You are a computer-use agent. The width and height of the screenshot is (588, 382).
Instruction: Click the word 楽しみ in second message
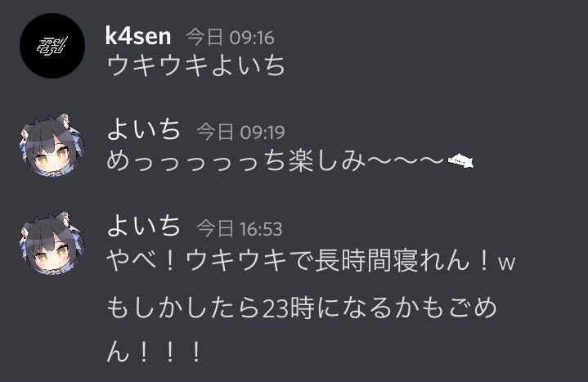[326, 161]
